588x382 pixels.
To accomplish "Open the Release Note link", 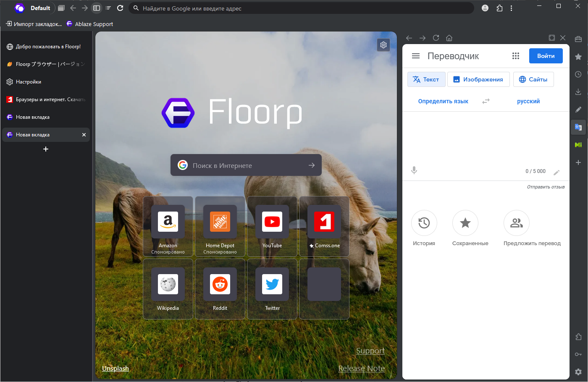I will click(362, 368).
